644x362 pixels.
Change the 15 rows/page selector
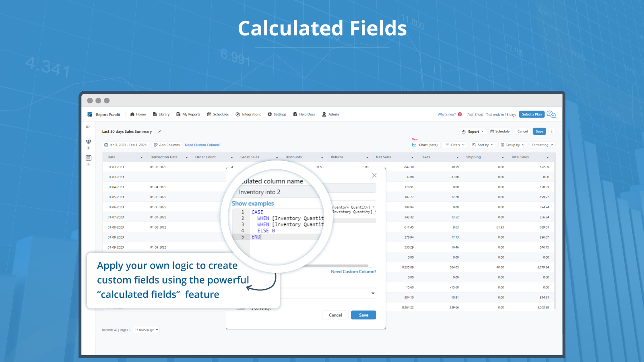147,330
